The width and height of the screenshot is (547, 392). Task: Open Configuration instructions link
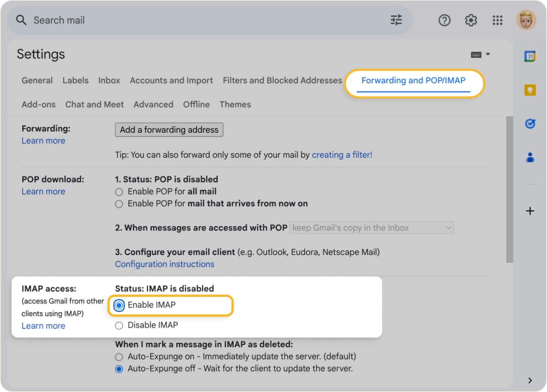(x=165, y=264)
